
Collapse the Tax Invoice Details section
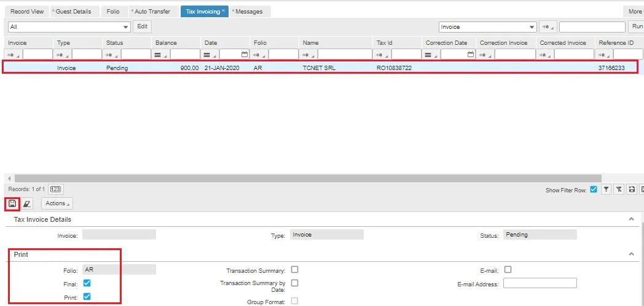coord(631,219)
